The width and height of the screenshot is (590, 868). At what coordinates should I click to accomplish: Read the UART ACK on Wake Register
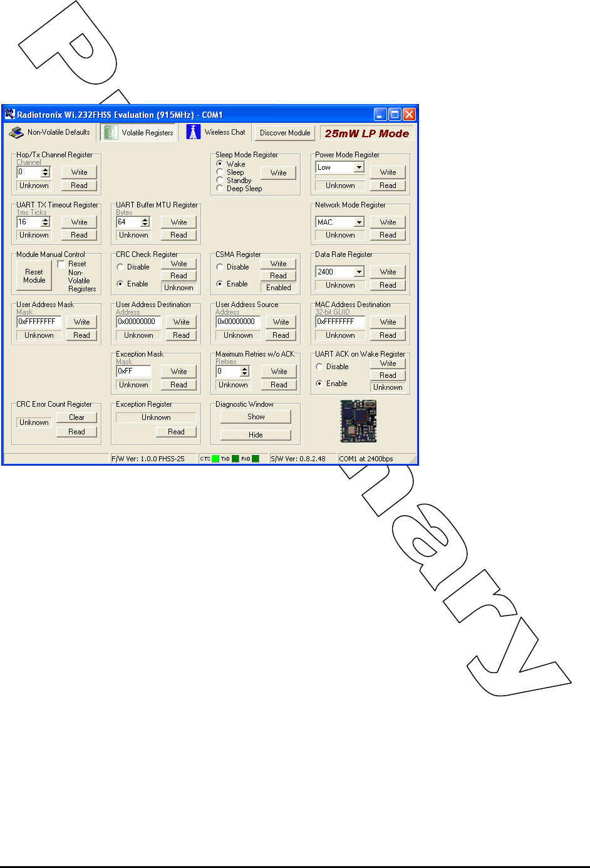(x=388, y=375)
